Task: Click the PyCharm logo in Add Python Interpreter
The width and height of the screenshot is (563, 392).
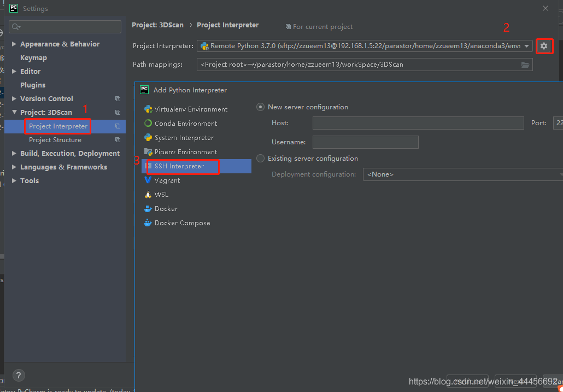Action: (144, 90)
